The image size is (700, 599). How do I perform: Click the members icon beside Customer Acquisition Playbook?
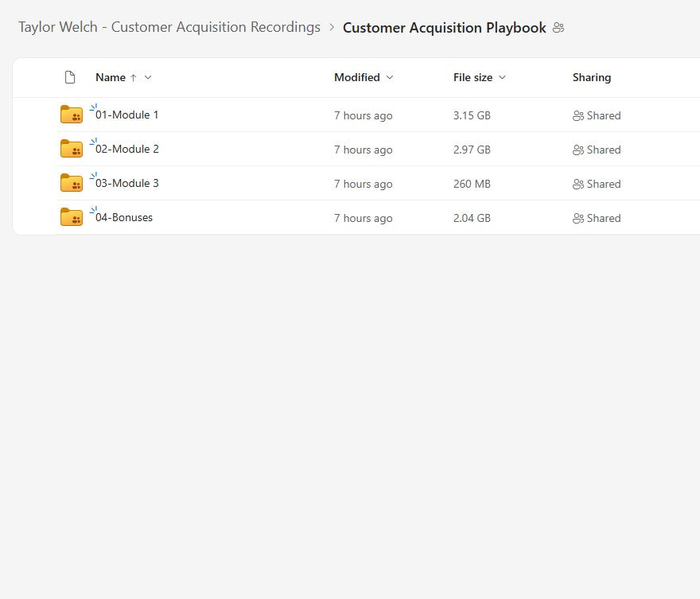[x=558, y=27]
